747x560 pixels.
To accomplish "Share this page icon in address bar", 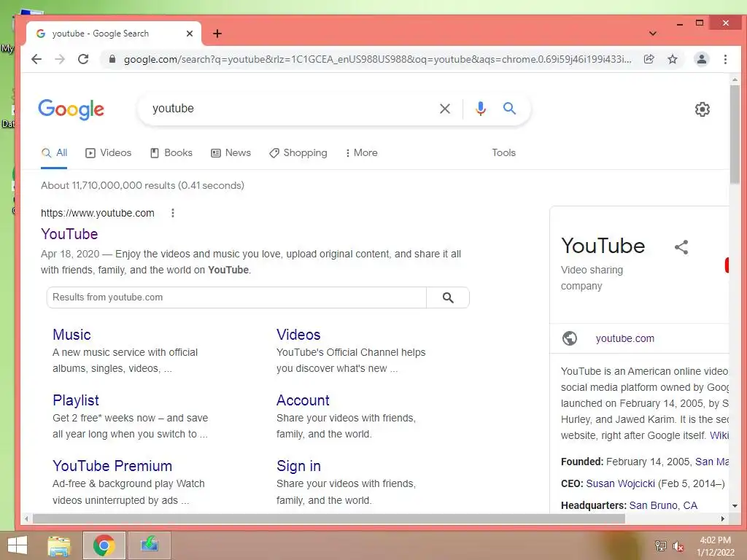I will tap(649, 59).
